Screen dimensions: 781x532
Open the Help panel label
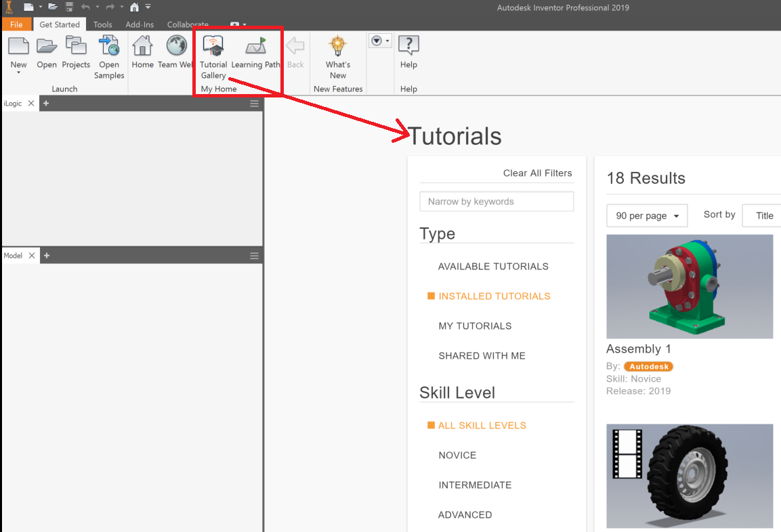(x=408, y=89)
